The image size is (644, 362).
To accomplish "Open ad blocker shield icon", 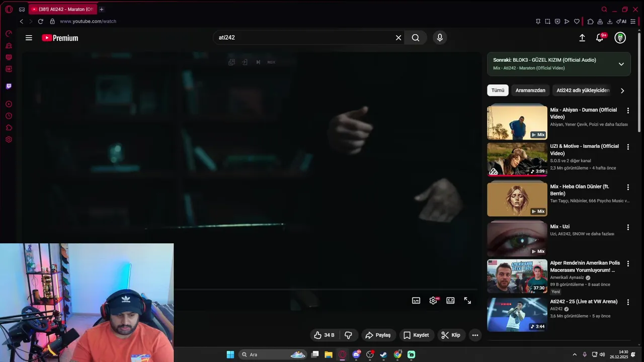I will point(557,22).
